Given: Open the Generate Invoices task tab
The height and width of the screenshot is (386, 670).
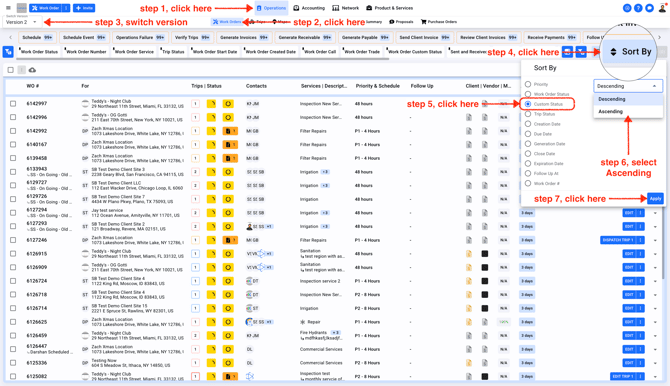Looking at the screenshot, I should (244, 38).
